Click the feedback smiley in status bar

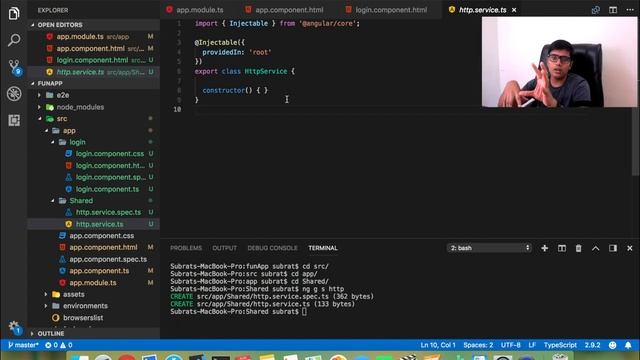612,345
